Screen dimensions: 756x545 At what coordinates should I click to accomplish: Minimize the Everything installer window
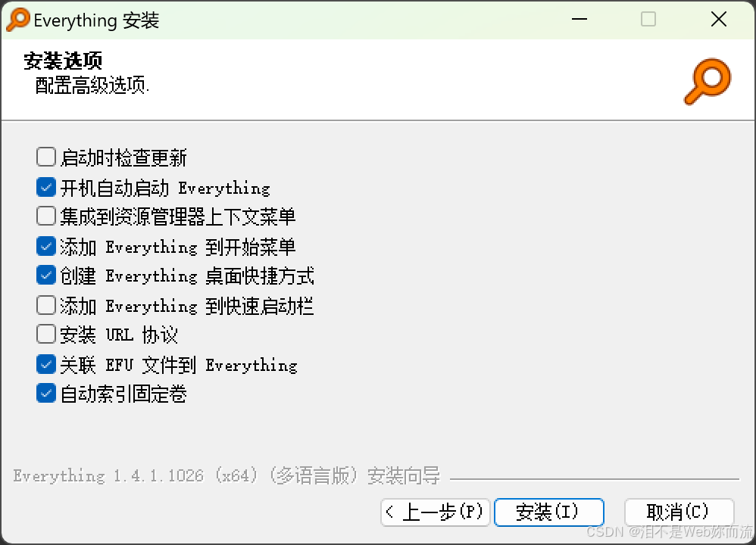coord(579,20)
